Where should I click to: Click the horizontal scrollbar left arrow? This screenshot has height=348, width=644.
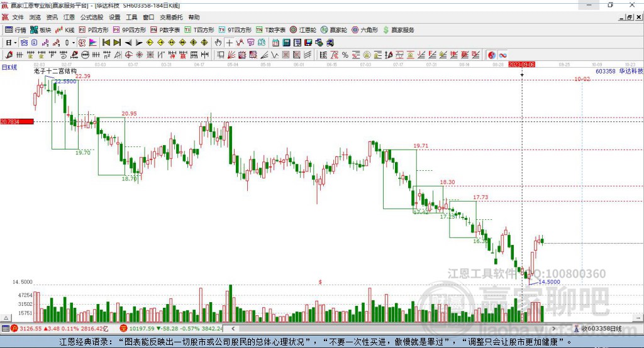tap(233, 329)
